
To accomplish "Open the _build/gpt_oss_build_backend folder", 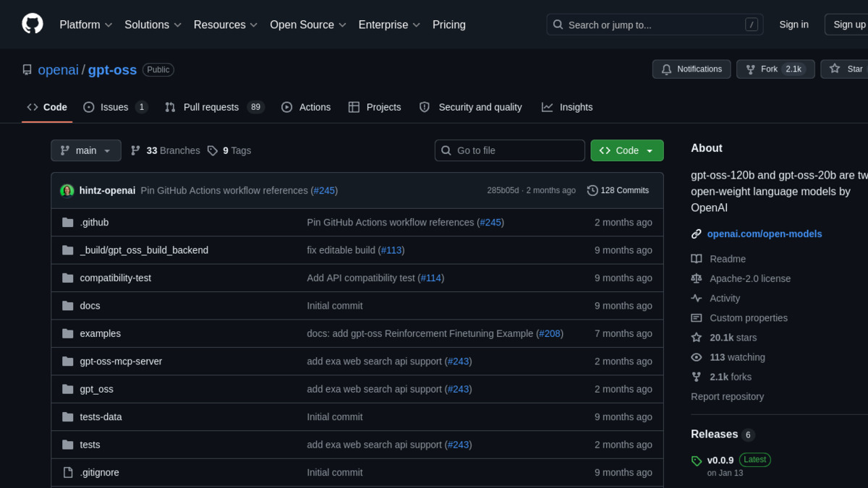I will 144,250.
